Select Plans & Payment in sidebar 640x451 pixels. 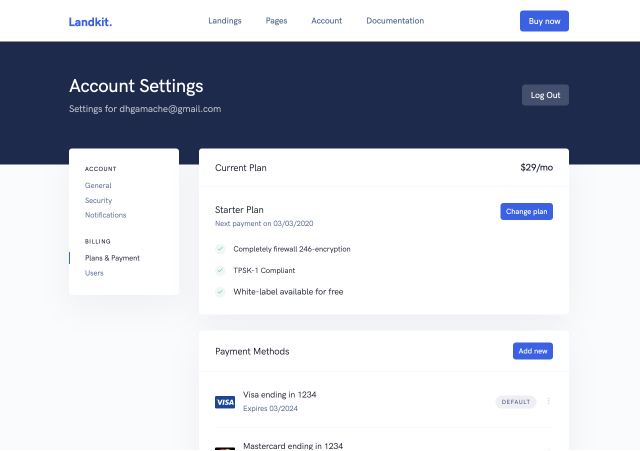click(112, 258)
